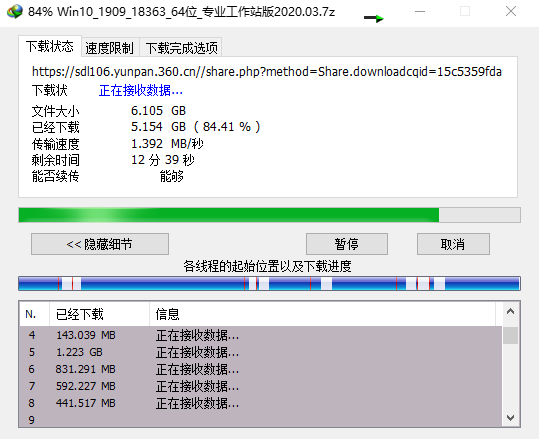Click the green download progress bar
The height and width of the screenshot is (439, 539).
(270, 215)
